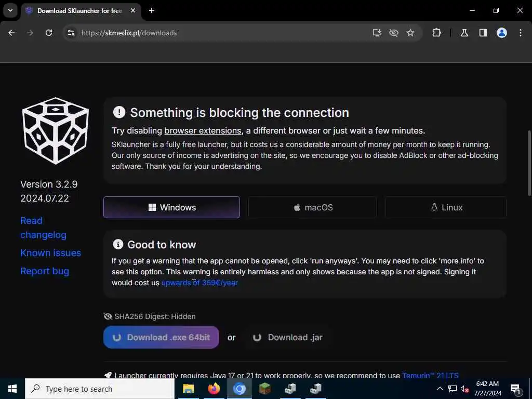Open Chrome Labs flask icon

[x=464, y=33]
